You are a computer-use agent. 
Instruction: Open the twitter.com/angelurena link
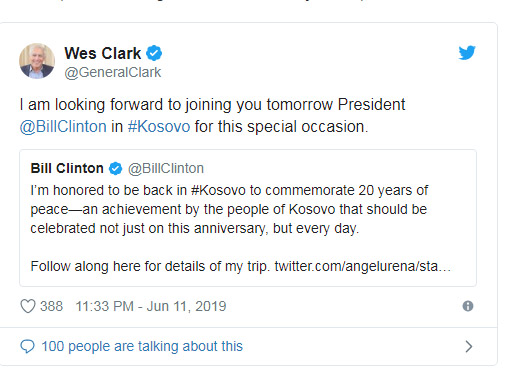click(x=363, y=266)
